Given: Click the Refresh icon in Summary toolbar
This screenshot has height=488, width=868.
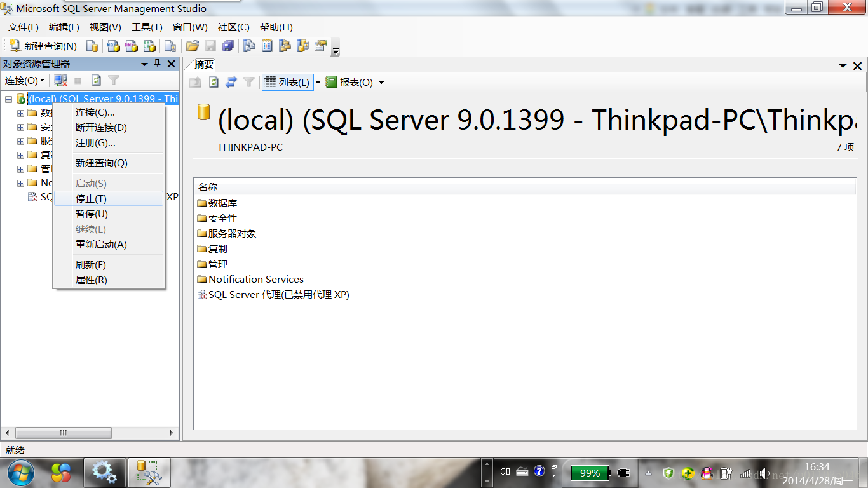Looking at the screenshot, I should [x=214, y=82].
